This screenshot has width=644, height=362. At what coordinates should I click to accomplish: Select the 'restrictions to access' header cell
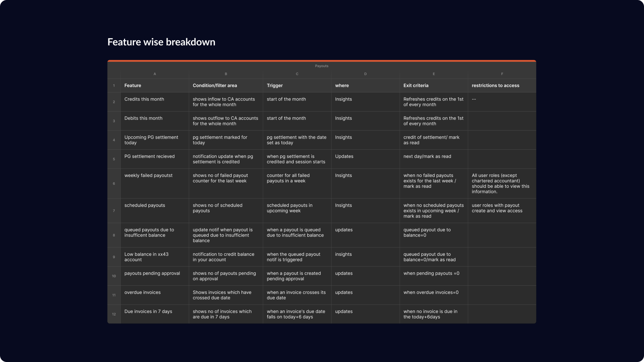point(502,85)
